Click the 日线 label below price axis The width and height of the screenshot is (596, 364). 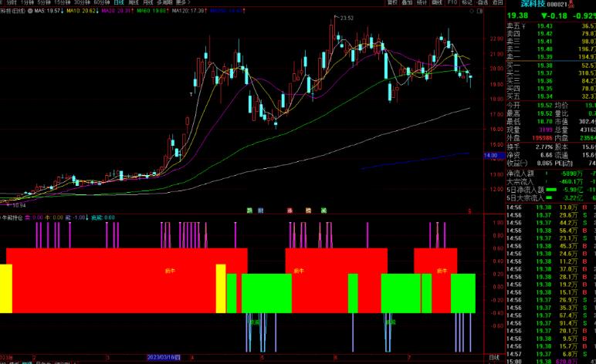point(494,358)
